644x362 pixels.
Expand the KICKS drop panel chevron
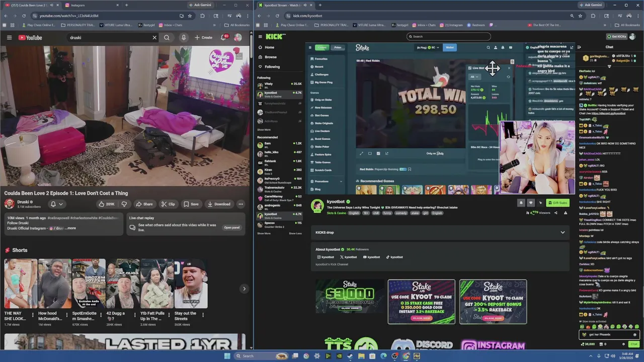click(562, 232)
